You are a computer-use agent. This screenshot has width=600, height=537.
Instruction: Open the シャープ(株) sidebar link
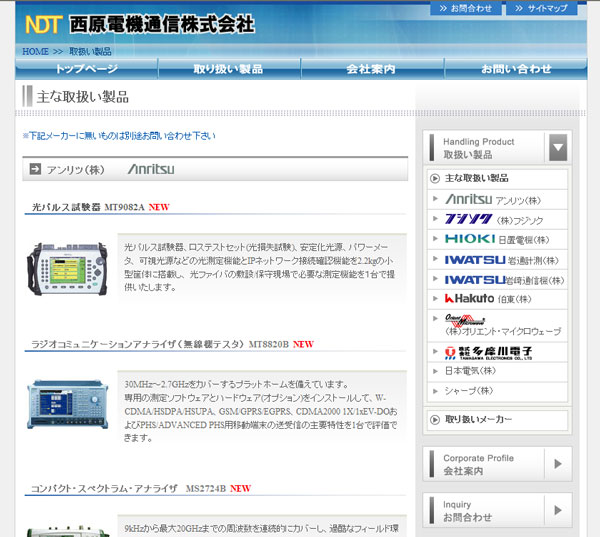pyautogui.click(x=469, y=391)
